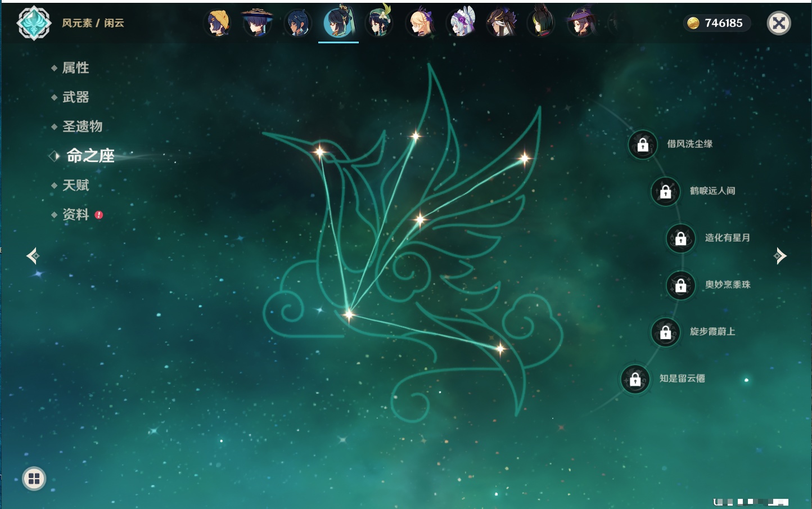812x509 pixels.
Task: Open locked constellation 造化有星月 icon
Action: [x=680, y=238]
